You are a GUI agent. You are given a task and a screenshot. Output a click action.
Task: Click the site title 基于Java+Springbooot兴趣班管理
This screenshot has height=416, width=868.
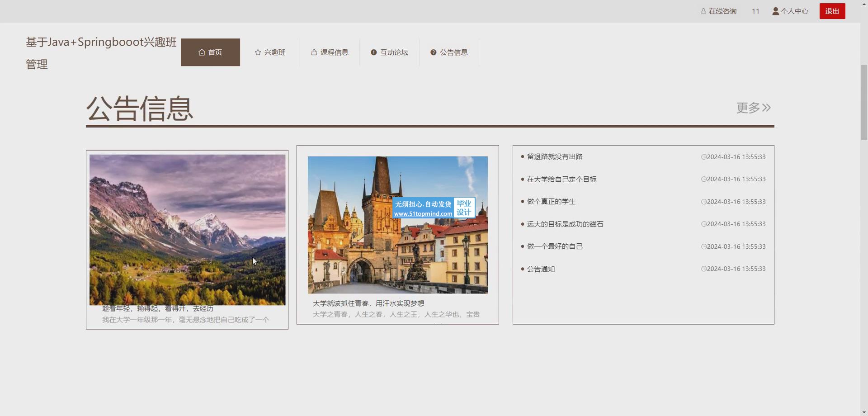[101, 53]
